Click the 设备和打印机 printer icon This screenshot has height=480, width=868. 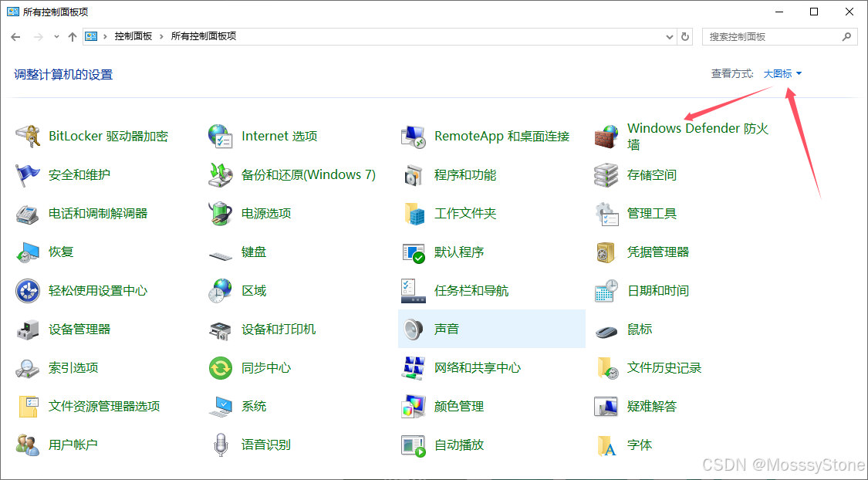coord(221,330)
